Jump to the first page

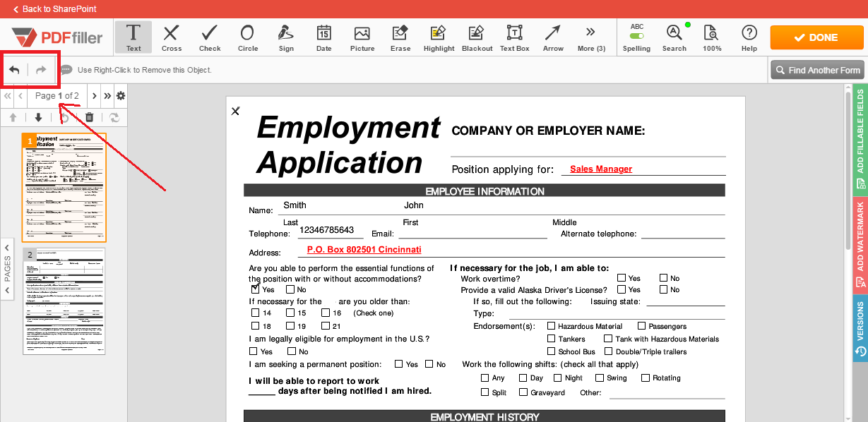click(x=7, y=96)
